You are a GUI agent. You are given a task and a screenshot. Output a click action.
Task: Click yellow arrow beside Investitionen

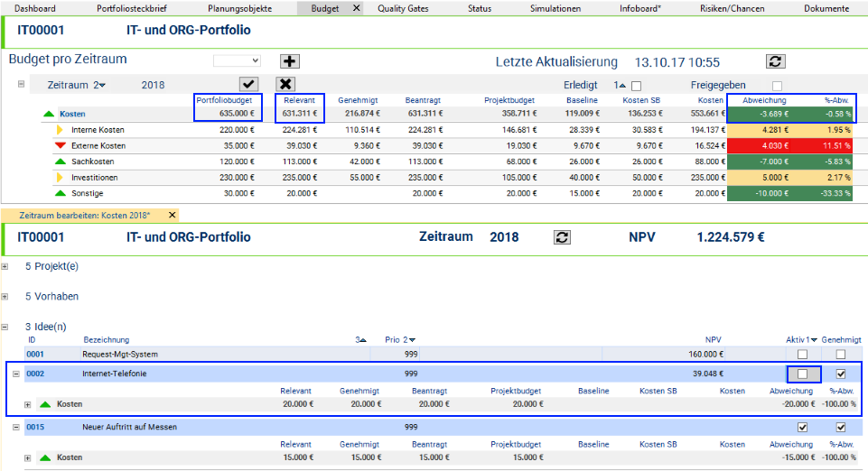pyautogui.click(x=60, y=178)
